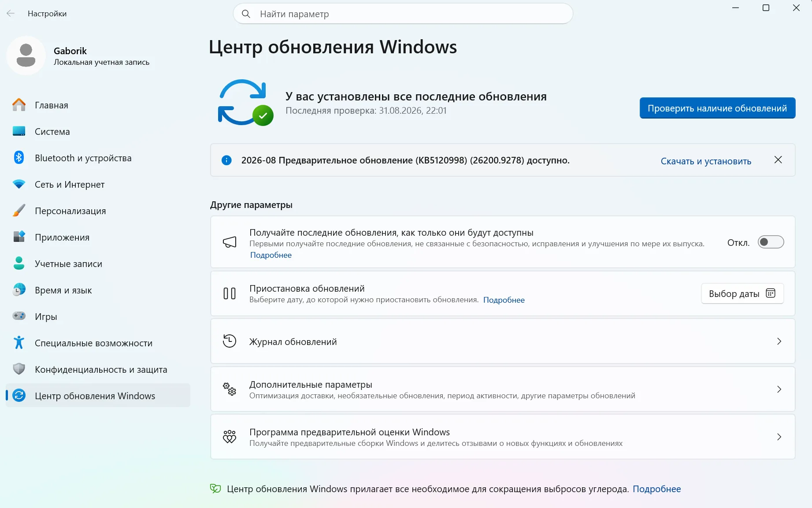The image size is (812, 508).
Task: Click the Bluetooth icon in sidebar
Action: pos(19,157)
